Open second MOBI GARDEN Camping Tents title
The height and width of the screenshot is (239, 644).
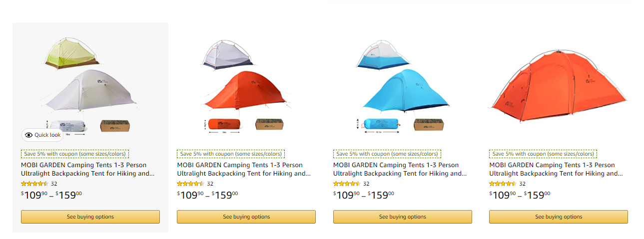(x=244, y=169)
